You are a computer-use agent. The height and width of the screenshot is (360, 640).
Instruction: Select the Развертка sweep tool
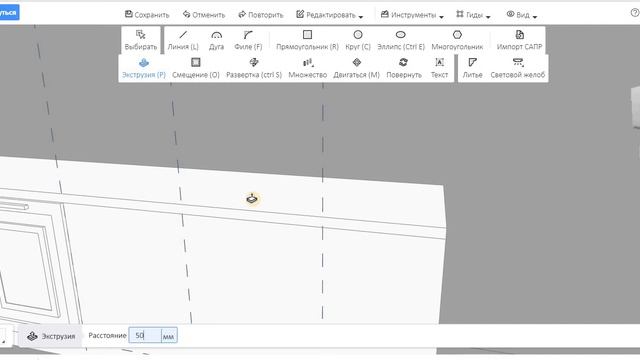pyautogui.click(x=254, y=68)
